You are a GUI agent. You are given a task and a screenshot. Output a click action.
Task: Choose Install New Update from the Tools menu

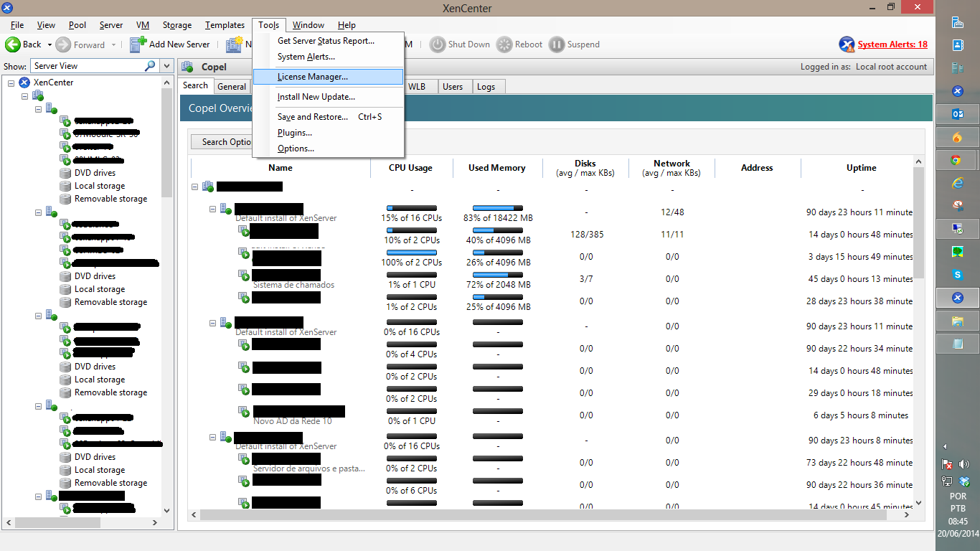coord(329,97)
